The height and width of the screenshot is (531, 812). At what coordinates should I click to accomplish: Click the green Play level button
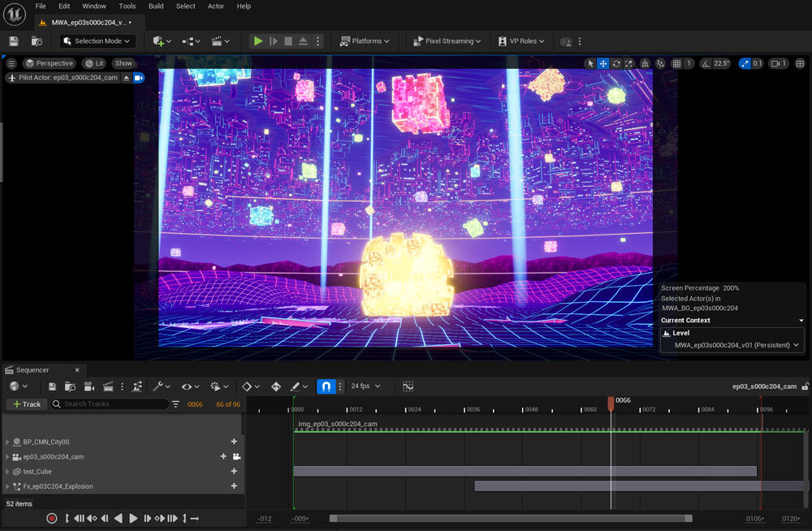(x=258, y=41)
